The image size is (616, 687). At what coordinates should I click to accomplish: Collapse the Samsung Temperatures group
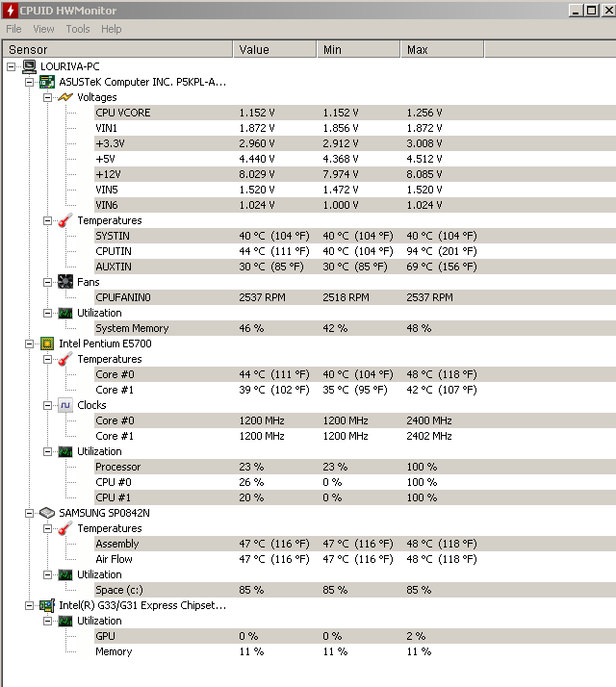tap(48, 528)
